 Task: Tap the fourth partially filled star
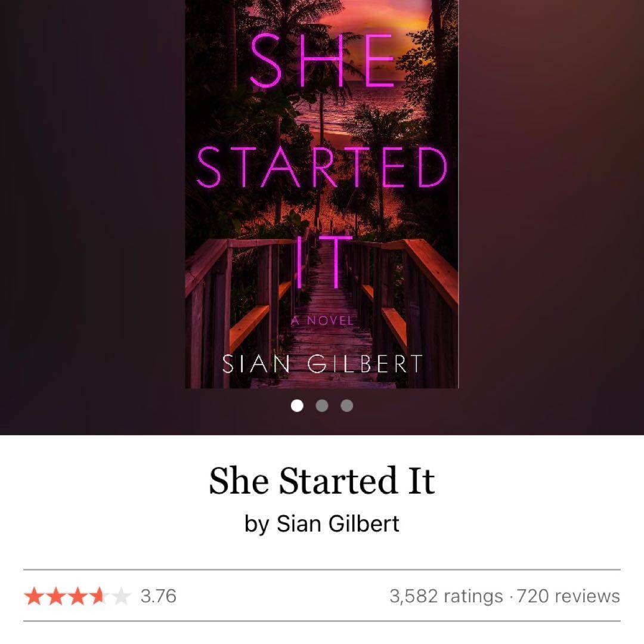pos(100,596)
